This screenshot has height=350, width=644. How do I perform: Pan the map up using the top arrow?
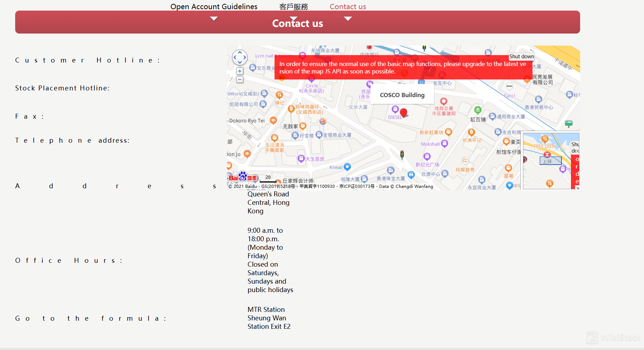pyautogui.click(x=240, y=52)
